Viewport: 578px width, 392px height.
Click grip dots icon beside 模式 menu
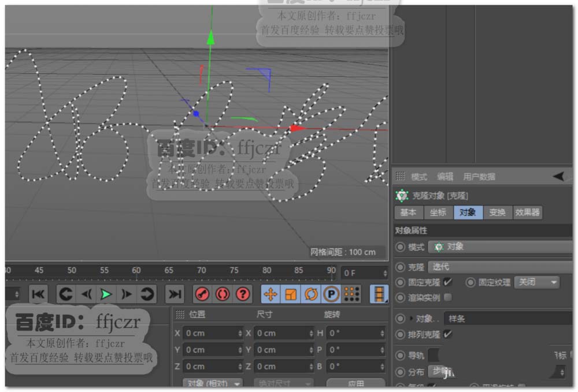(401, 176)
